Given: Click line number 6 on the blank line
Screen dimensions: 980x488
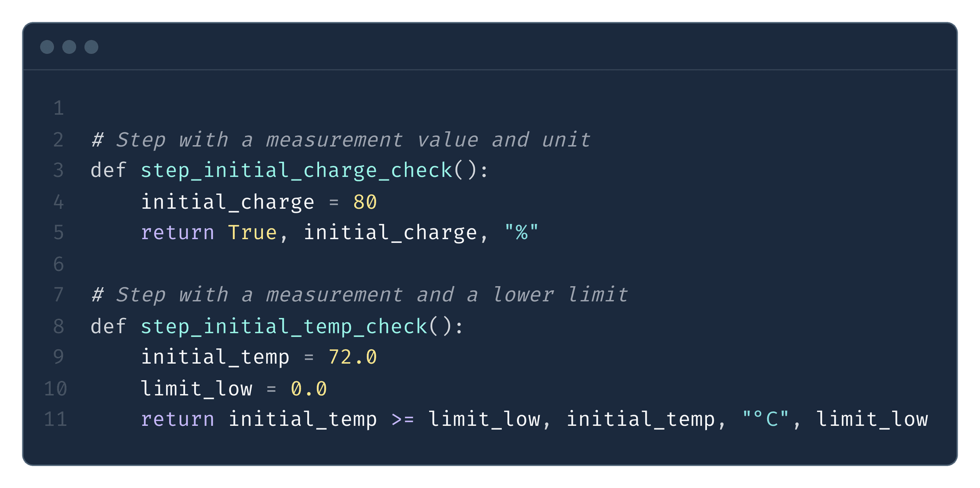Looking at the screenshot, I should coord(59,264).
